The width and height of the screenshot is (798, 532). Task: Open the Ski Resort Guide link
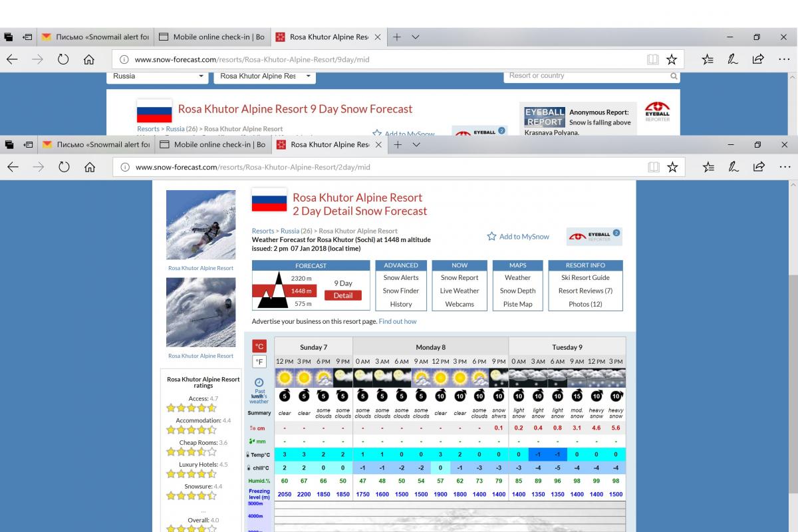coord(585,277)
